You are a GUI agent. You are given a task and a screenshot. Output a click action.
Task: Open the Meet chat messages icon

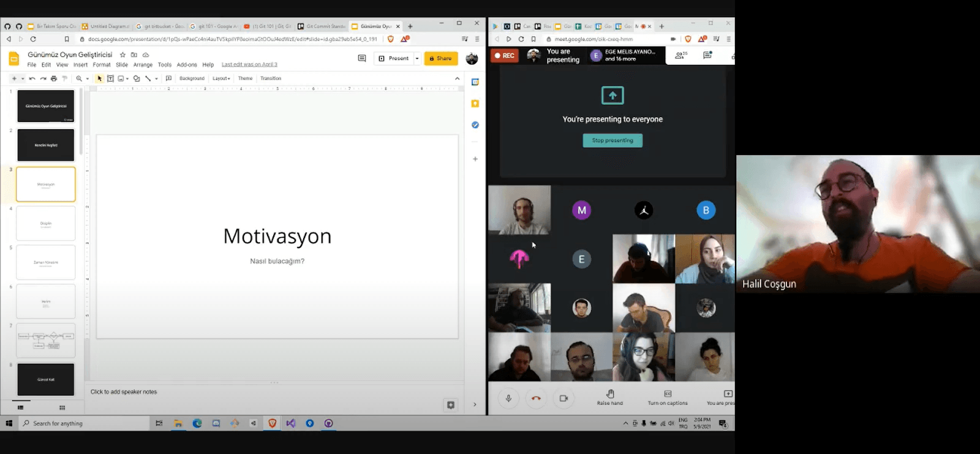point(707,55)
